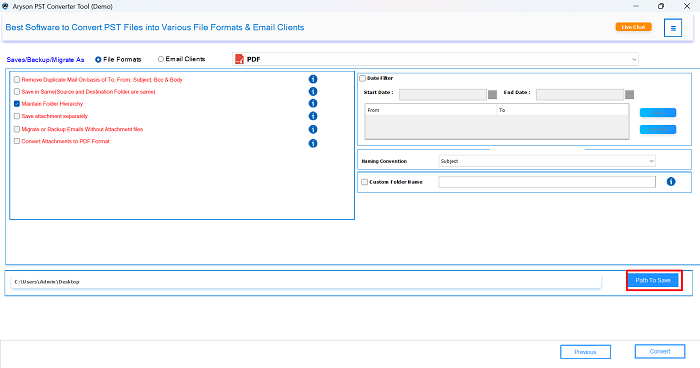Viewport: 700px width, 368px height.
Task: Click info icon for Save attachment separately
Action: pyautogui.click(x=313, y=116)
